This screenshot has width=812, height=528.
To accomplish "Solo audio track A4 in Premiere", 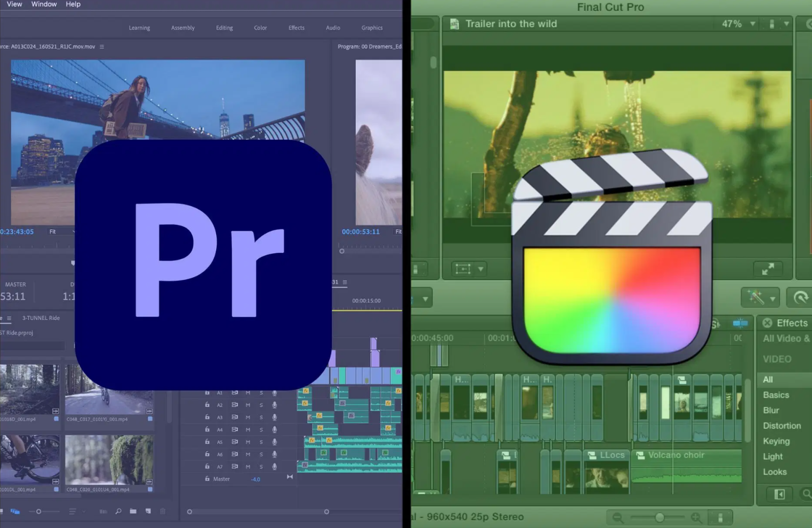I will click(x=261, y=430).
